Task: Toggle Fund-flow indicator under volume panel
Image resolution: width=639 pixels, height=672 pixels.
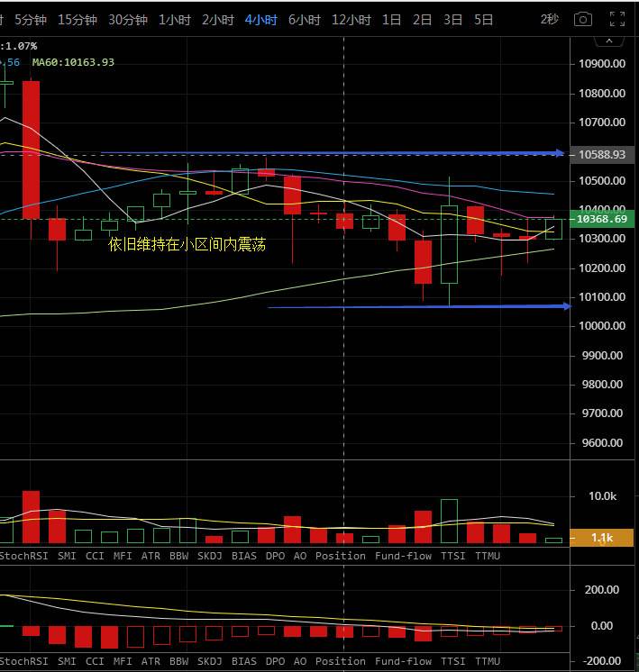Action: click(403, 556)
